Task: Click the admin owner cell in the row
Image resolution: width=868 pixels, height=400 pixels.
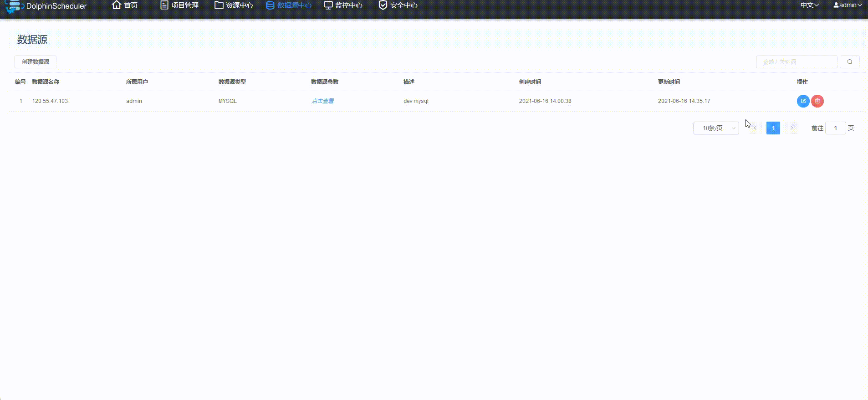Action: point(134,101)
